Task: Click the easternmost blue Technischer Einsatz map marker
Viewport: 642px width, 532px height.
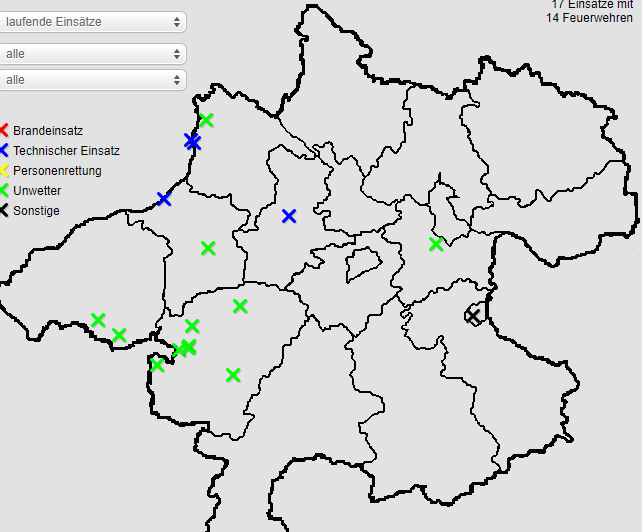Action: pyautogui.click(x=289, y=216)
